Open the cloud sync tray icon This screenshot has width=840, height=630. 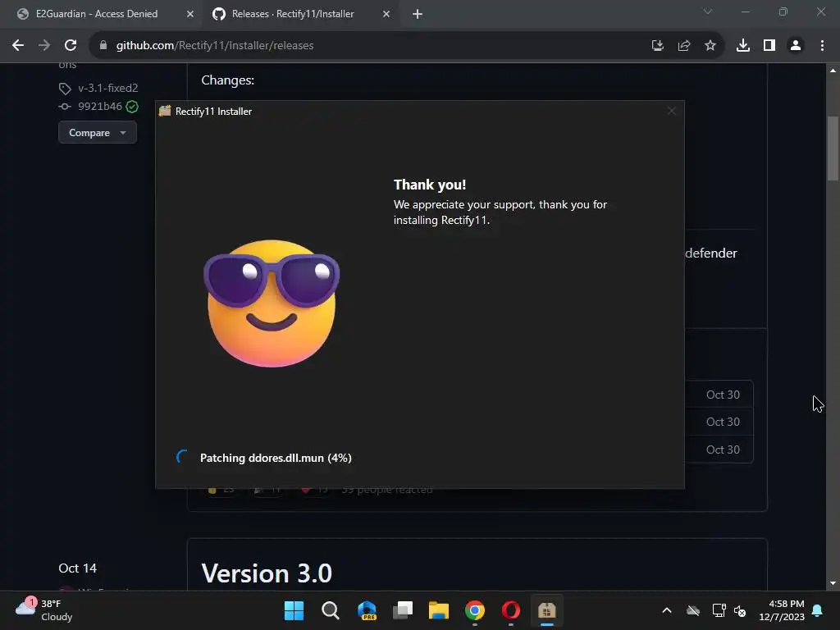(693, 610)
